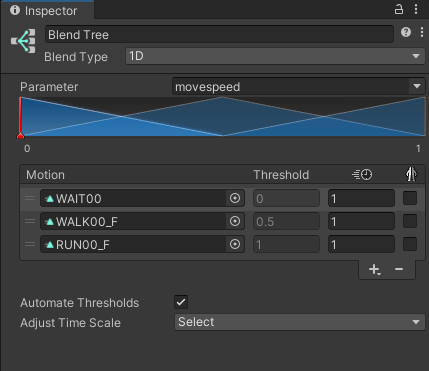Switch to the Inspector tab
Screen dimensions: 429x371
[47, 11]
